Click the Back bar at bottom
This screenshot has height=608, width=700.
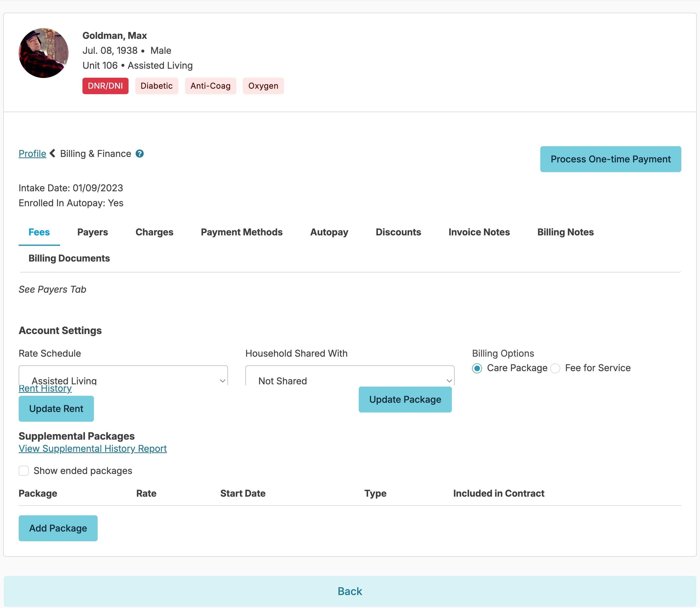pos(350,591)
